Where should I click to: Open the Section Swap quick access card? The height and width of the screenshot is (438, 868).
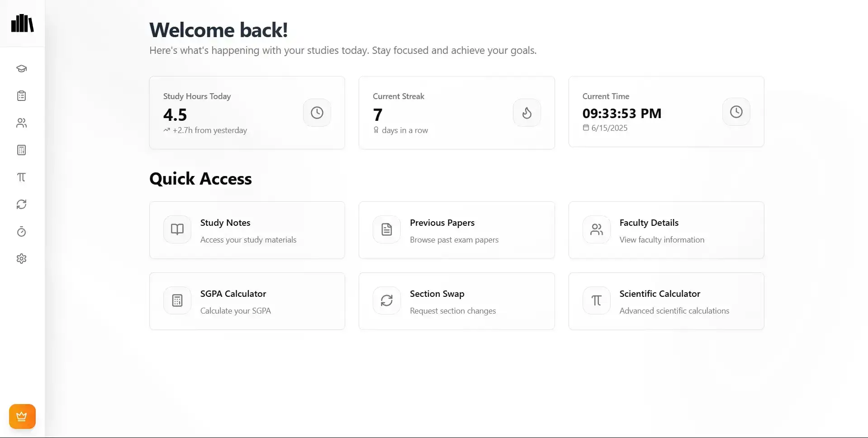pos(456,301)
